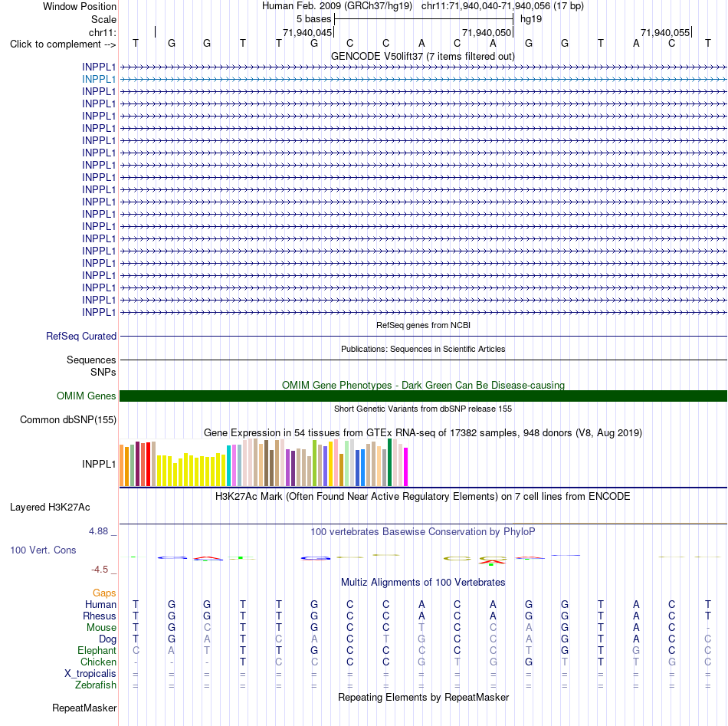The height and width of the screenshot is (726, 728).
Task: Open the Multiz Alignments of 100 Vertebrates title
Action: (x=423, y=582)
